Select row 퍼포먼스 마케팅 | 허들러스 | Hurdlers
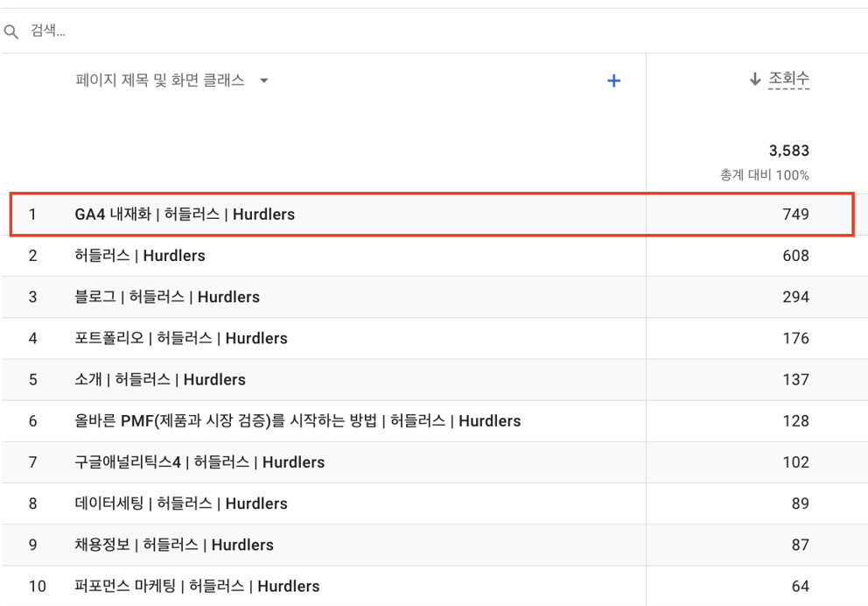The width and height of the screenshot is (868, 606). 434,586
